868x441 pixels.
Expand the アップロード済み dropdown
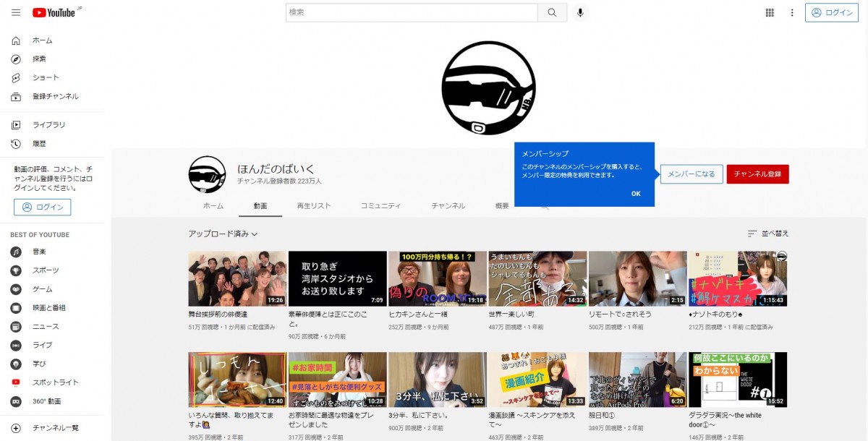(223, 234)
